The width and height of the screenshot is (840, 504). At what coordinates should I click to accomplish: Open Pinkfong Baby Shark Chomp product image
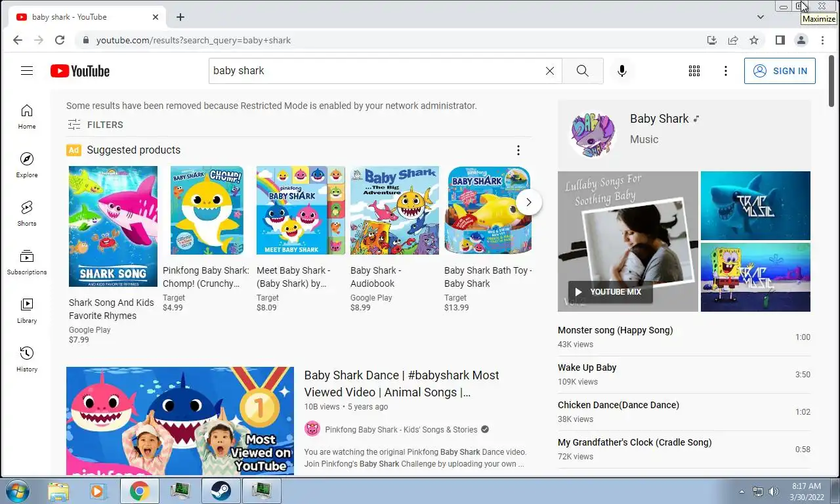pyautogui.click(x=207, y=210)
